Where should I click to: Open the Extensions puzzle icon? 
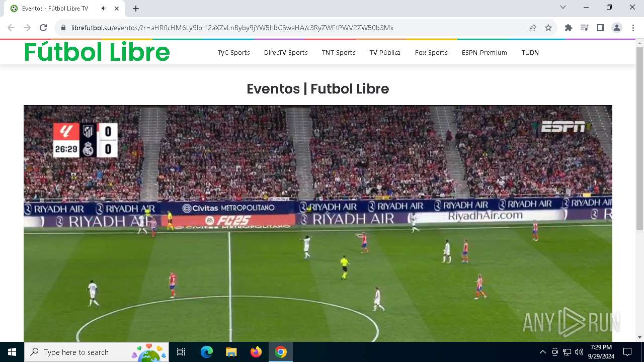569,28
